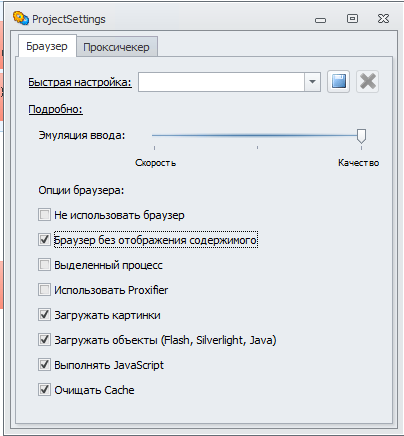Enable 'Не использовать браузер' checkbox
This screenshot has height=436, width=404.
point(44,215)
